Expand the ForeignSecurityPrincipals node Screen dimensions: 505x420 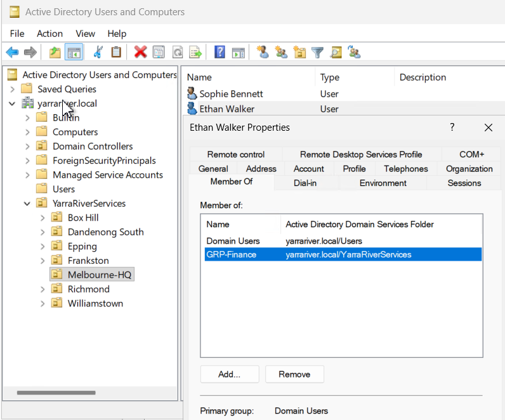[x=27, y=161]
